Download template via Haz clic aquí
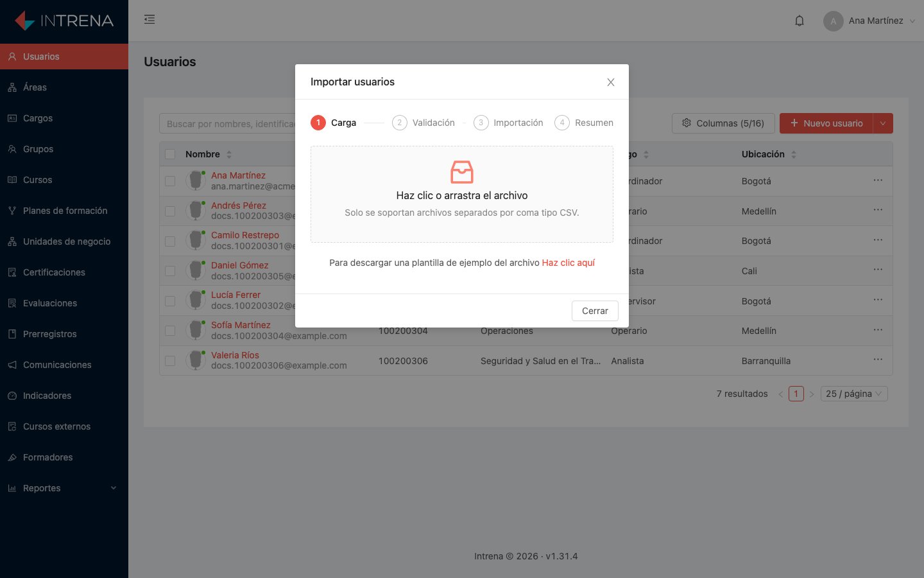924x578 pixels. 569,263
